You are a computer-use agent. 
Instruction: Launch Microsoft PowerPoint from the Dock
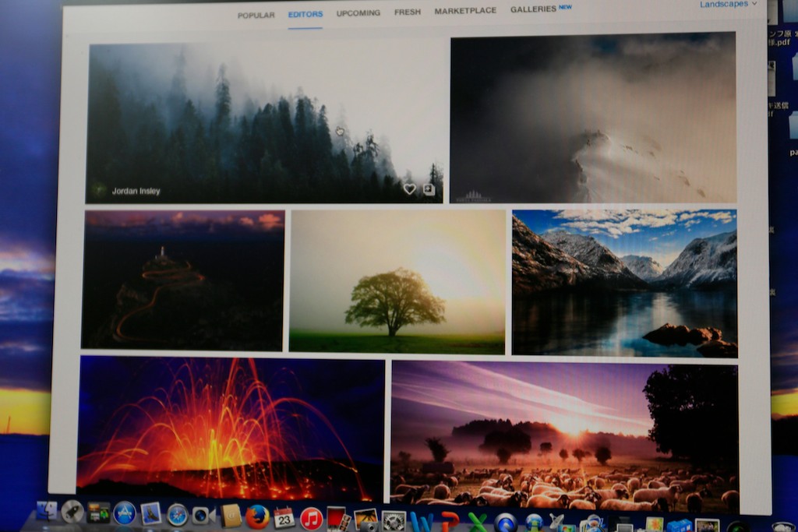(x=450, y=523)
